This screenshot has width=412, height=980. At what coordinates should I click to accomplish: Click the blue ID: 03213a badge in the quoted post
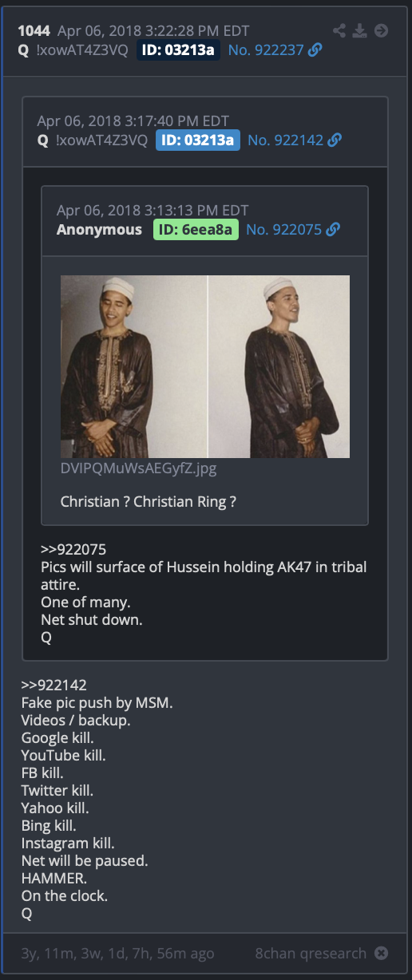tap(196, 140)
